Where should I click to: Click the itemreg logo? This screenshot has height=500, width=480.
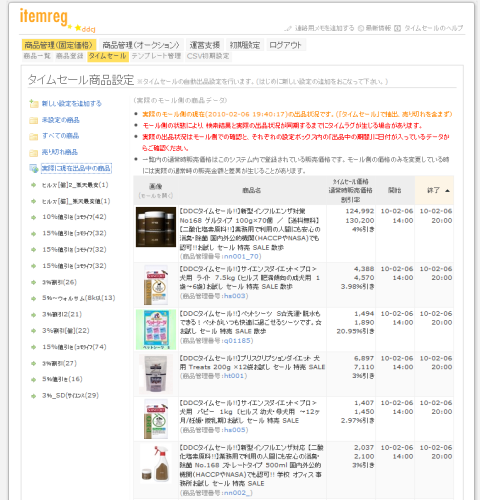tap(44, 16)
